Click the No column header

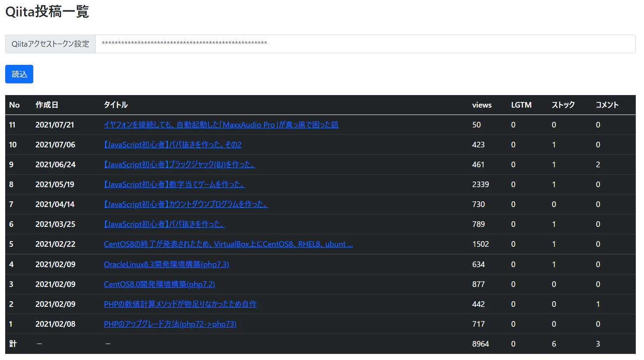click(14, 105)
